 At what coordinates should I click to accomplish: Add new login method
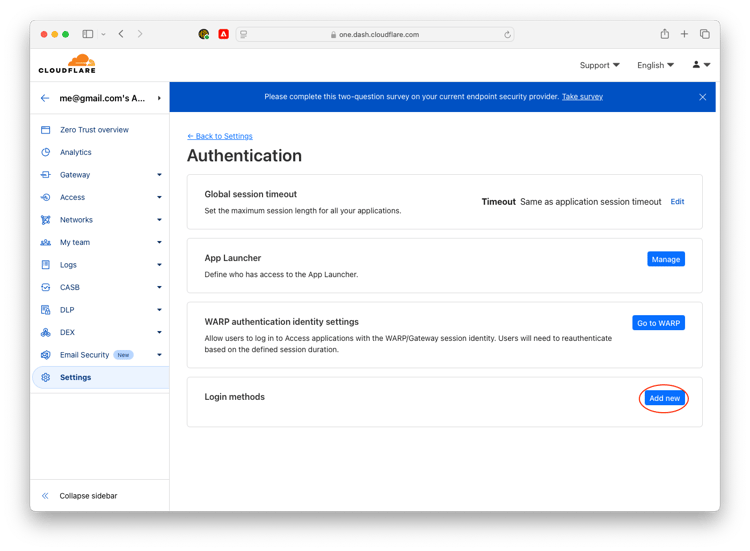tap(664, 398)
